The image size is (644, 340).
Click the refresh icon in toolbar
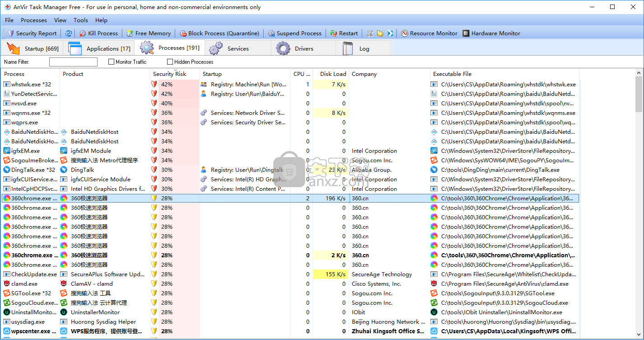[x=69, y=33]
